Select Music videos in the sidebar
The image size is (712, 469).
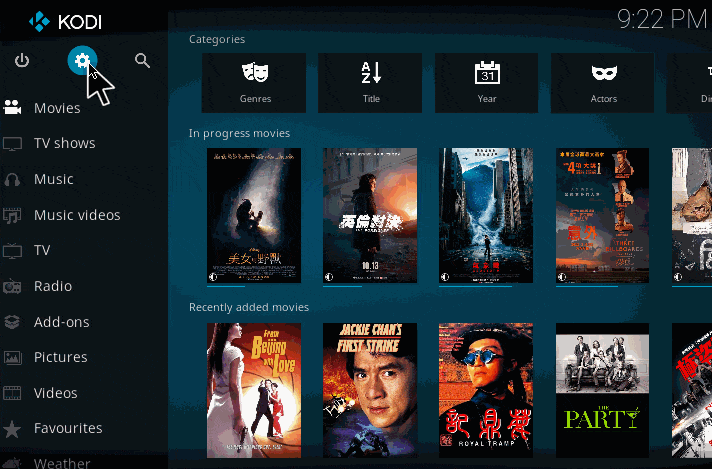[77, 215]
